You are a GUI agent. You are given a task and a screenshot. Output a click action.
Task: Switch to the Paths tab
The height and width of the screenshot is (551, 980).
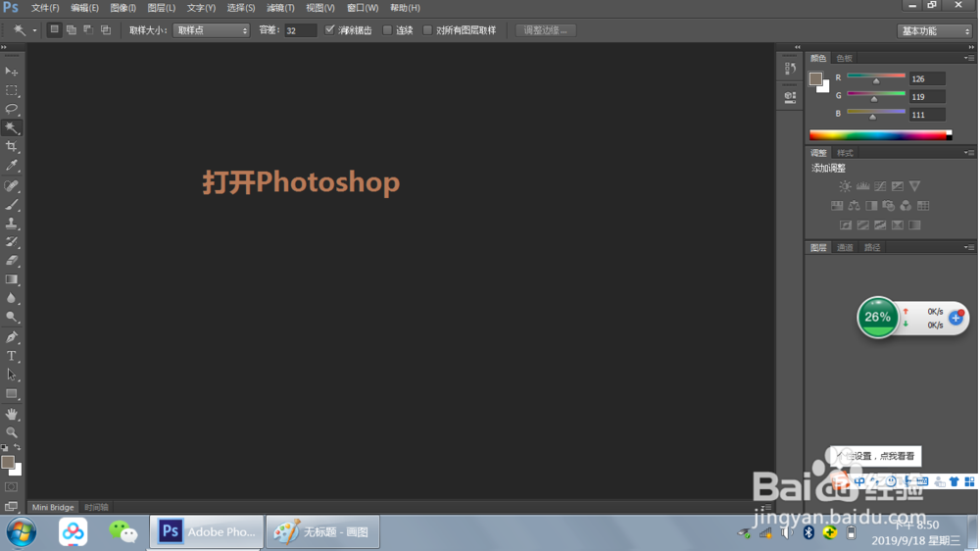[872, 247]
